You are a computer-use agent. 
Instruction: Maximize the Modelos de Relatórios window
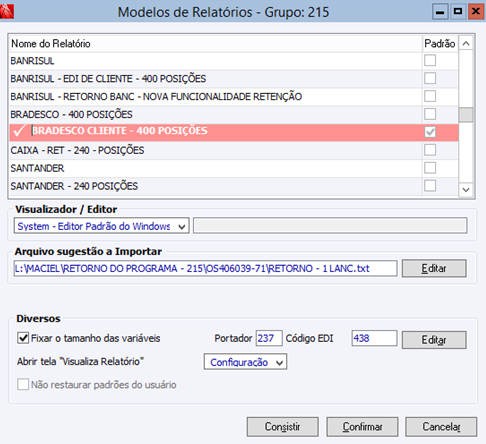(458, 12)
